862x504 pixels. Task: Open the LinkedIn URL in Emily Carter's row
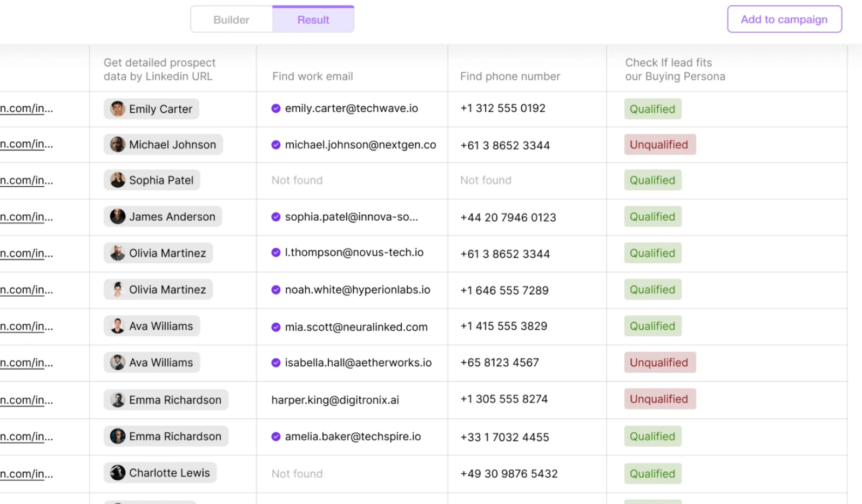click(26, 108)
